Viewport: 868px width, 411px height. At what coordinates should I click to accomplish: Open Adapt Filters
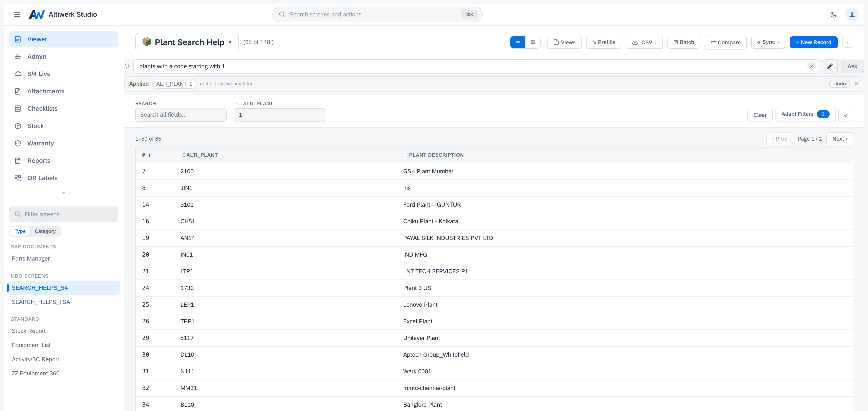point(805,114)
